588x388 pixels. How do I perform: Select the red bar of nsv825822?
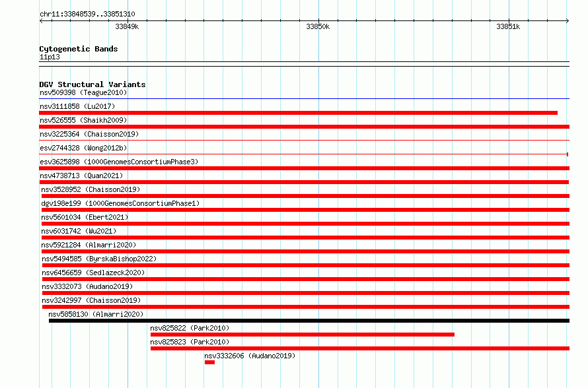coord(302,335)
